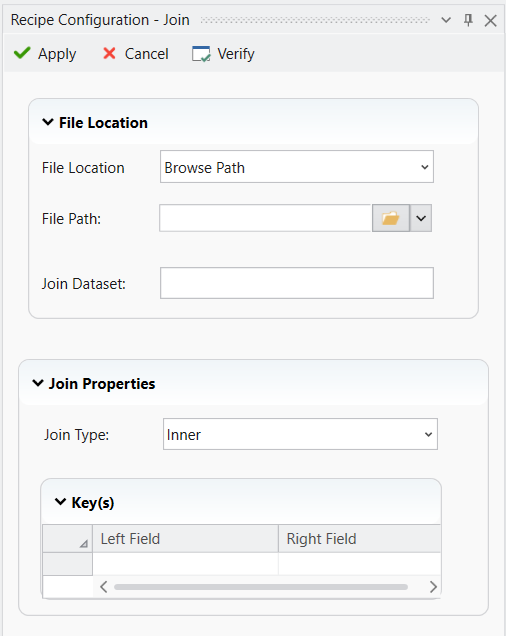This screenshot has height=636, width=506.
Task: Close the Recipe Configuration panel
Action: (490, 20)
